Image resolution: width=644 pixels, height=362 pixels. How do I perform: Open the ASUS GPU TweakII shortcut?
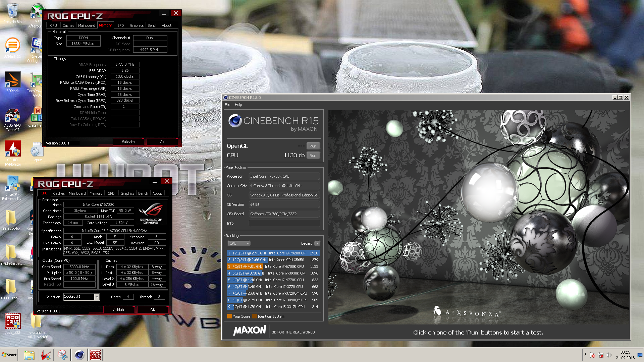(x=12, y=120)
